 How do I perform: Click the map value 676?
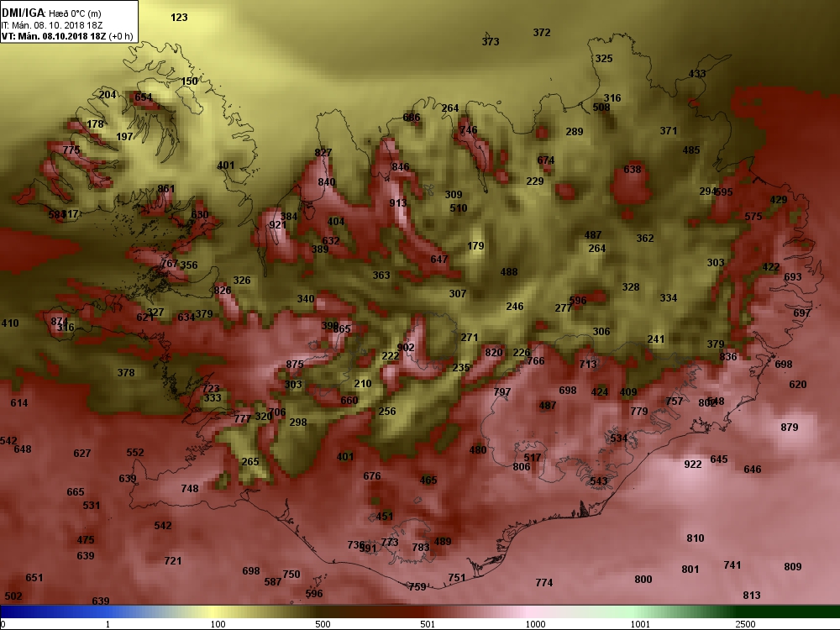[372, 475]
